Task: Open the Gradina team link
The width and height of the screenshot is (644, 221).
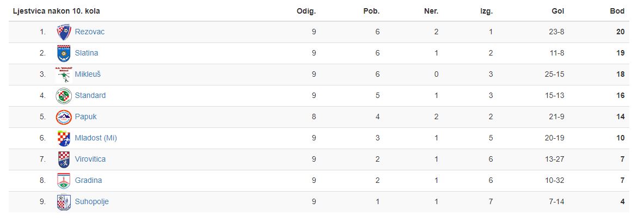Action: [88, 180]
